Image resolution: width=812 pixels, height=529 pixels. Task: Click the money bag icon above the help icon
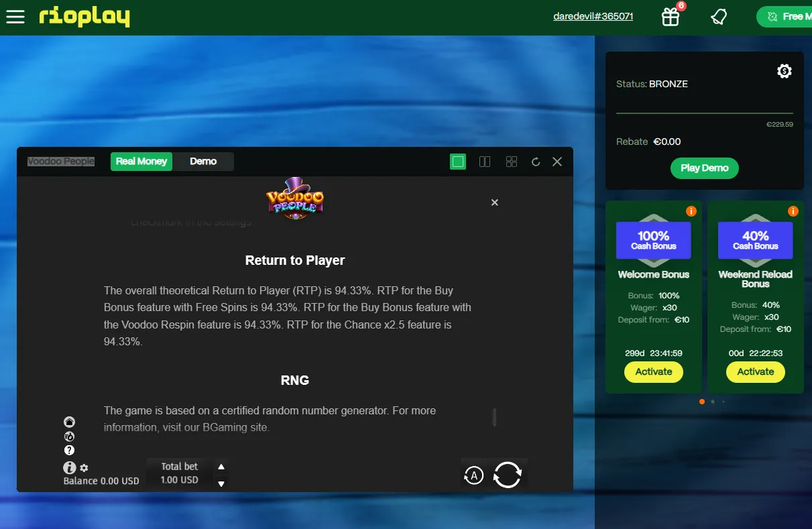(x=69, y=436)
